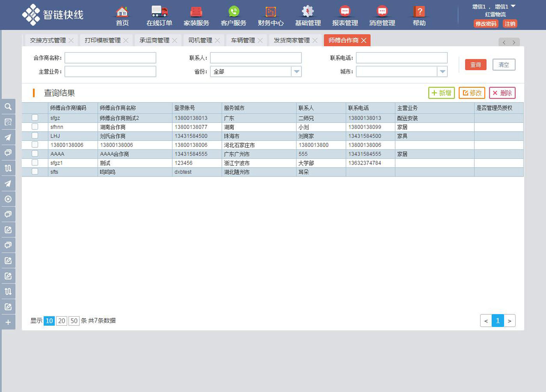Open 财务中心 icon in top navigation
Screen dimensions: 546x392
[271, 12]
